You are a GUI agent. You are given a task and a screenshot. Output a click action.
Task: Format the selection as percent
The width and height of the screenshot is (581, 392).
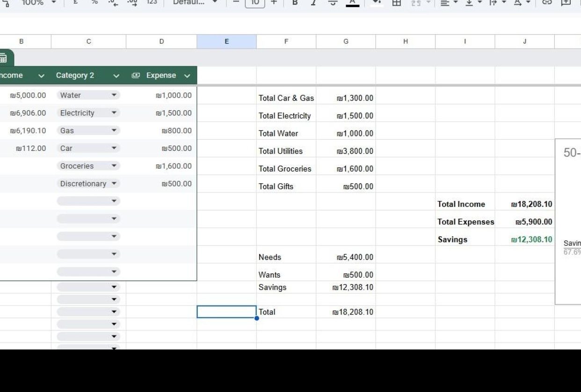tap(94, 2)
